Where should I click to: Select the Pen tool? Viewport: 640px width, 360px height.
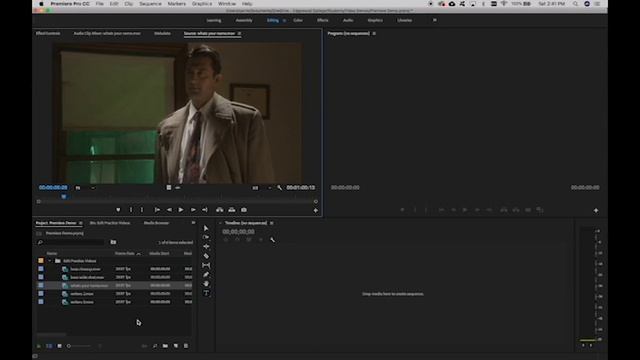[206, 274]
